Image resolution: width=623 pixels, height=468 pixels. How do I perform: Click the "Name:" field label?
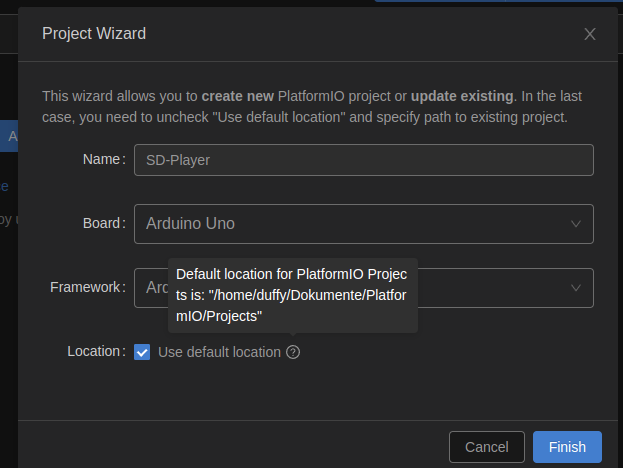pyautogui.click(x=103, y=160)
